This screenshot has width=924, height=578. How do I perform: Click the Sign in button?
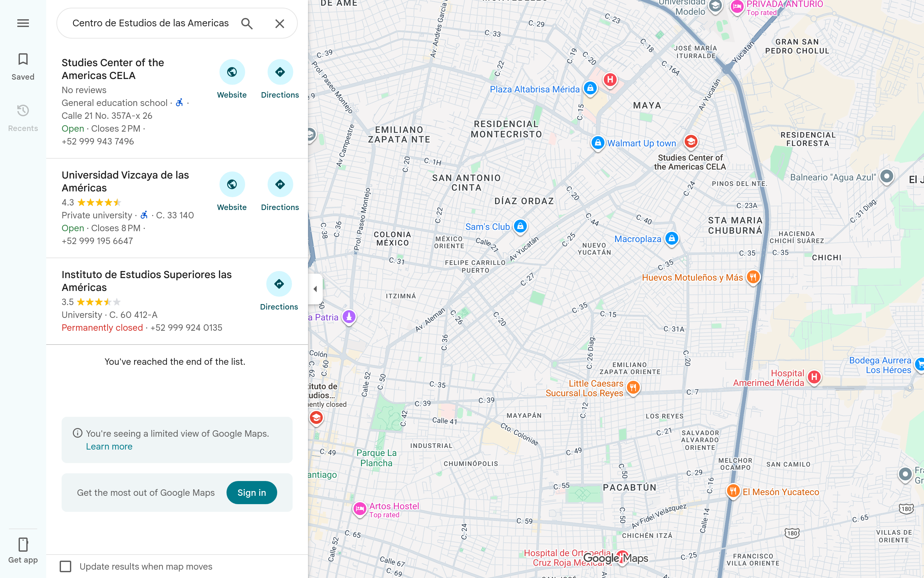252,492
